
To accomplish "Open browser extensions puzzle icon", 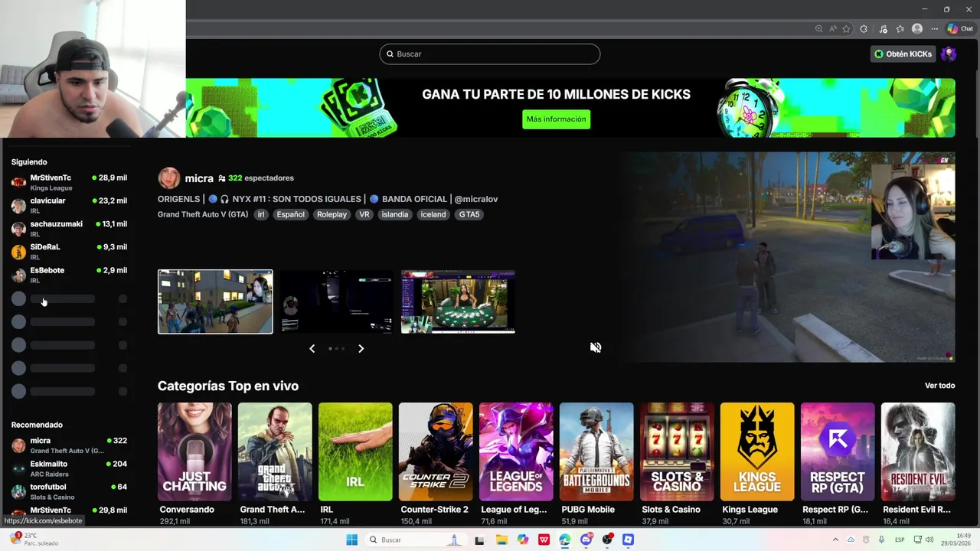I will click(x=864, y=29).
